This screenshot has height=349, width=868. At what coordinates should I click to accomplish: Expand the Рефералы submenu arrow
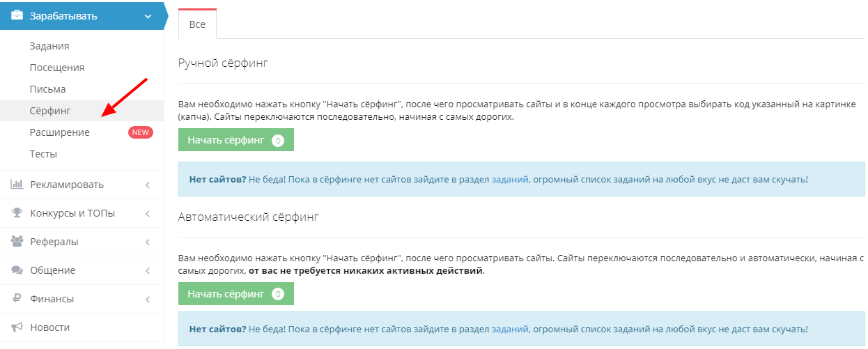pyautogui.click(x=148, y=242)
